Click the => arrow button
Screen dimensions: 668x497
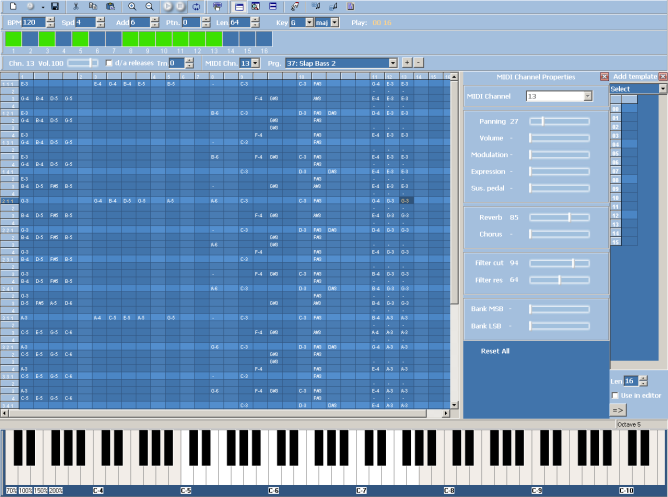(618, 409)
